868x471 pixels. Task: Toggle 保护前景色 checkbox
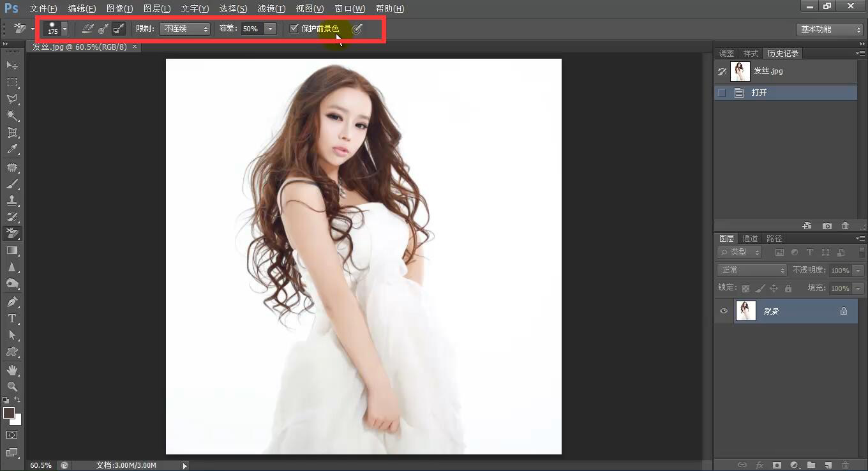[294, 29]
